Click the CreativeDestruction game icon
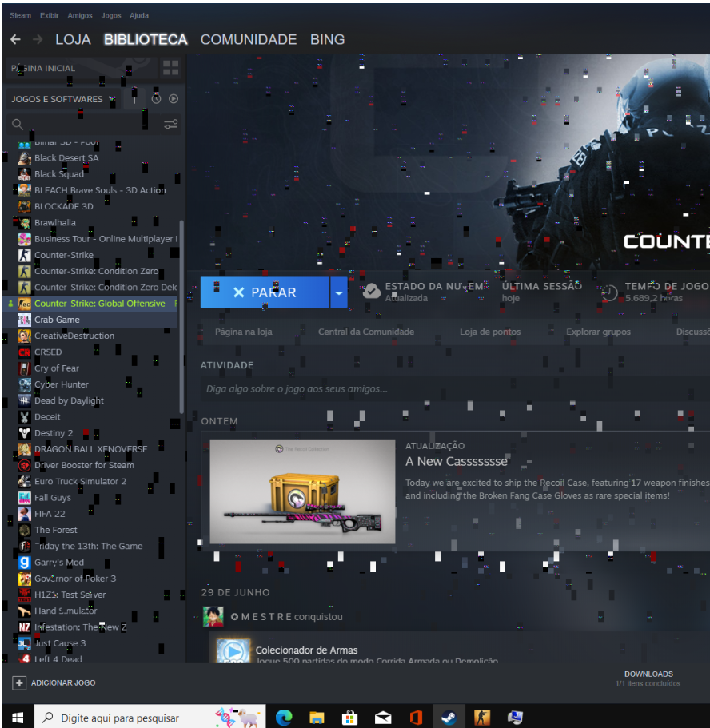The width and height of the screenshot is (710, 728). [24, 336]
